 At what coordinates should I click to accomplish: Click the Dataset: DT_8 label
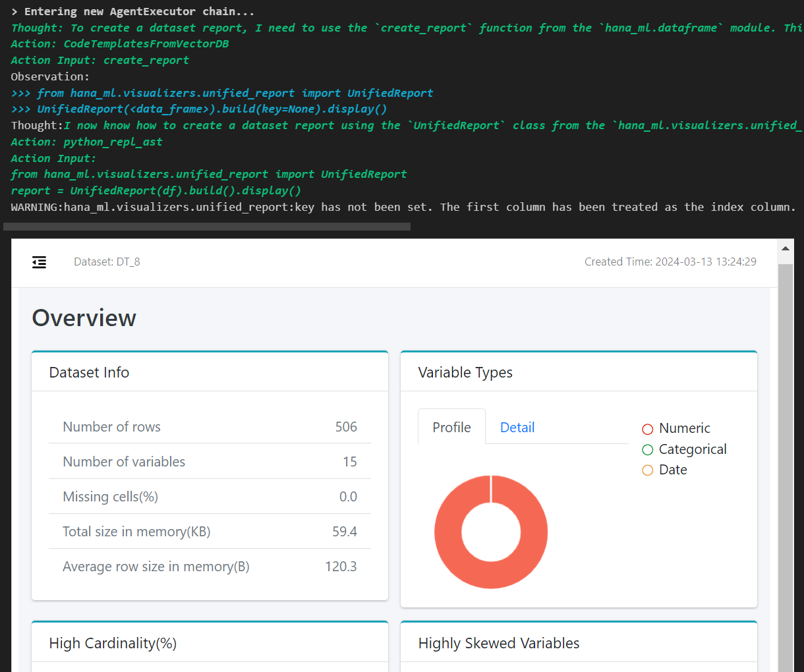tap(107, 262)
